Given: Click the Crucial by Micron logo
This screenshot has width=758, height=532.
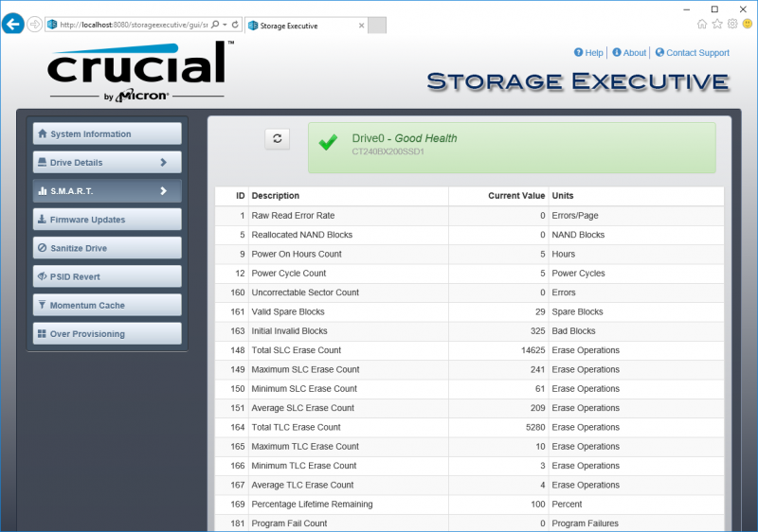Looking at the screenshot, I should 139,71.
